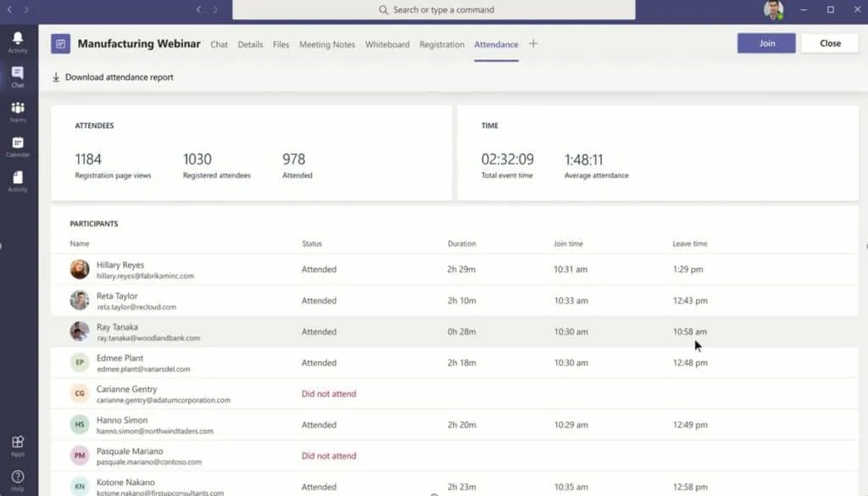Select the Teams icon in the sidebar
Viewport: 868px width, 496px height.
click(x=17, y=111)
